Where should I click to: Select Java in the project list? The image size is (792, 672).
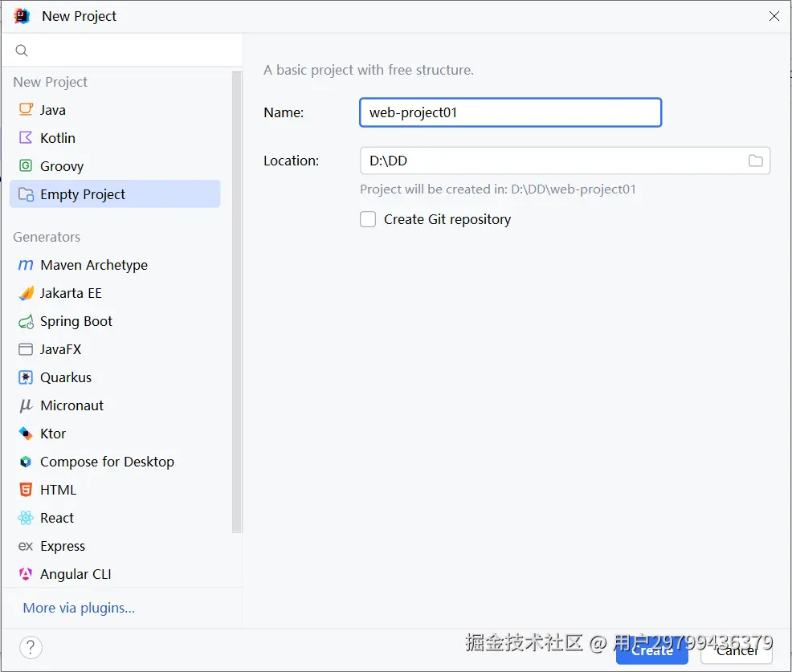coord(115,109)
